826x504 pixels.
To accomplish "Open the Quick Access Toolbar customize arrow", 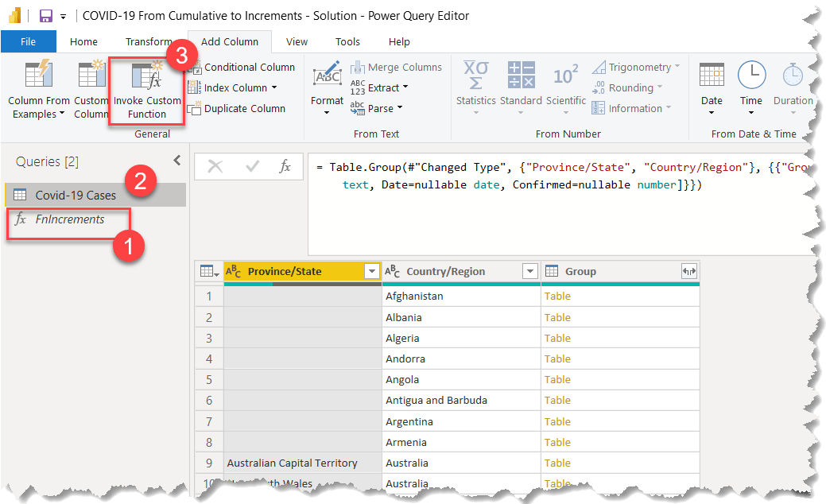I will click(x=63, y=17).
